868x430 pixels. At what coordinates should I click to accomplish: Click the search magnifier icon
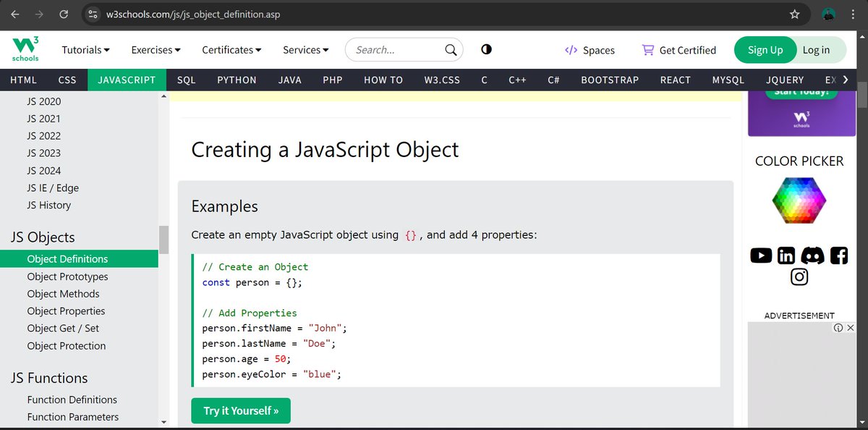(x=451, y=50)
